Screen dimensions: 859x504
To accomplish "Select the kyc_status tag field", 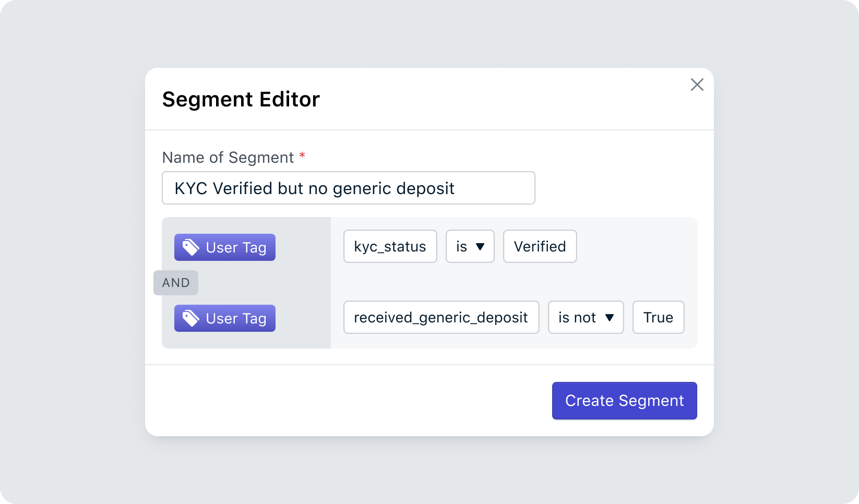I will [390, 246].
